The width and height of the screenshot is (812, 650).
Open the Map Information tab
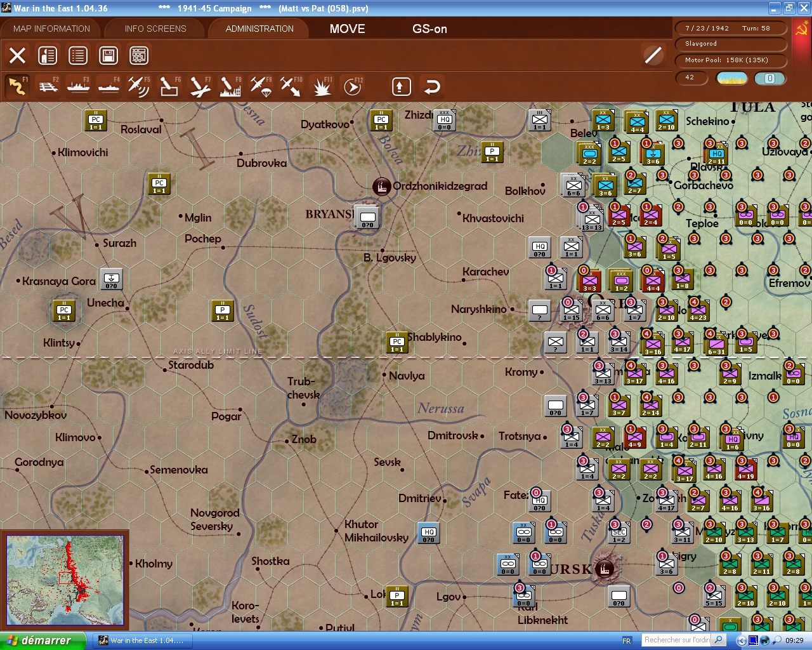point(51,29)
